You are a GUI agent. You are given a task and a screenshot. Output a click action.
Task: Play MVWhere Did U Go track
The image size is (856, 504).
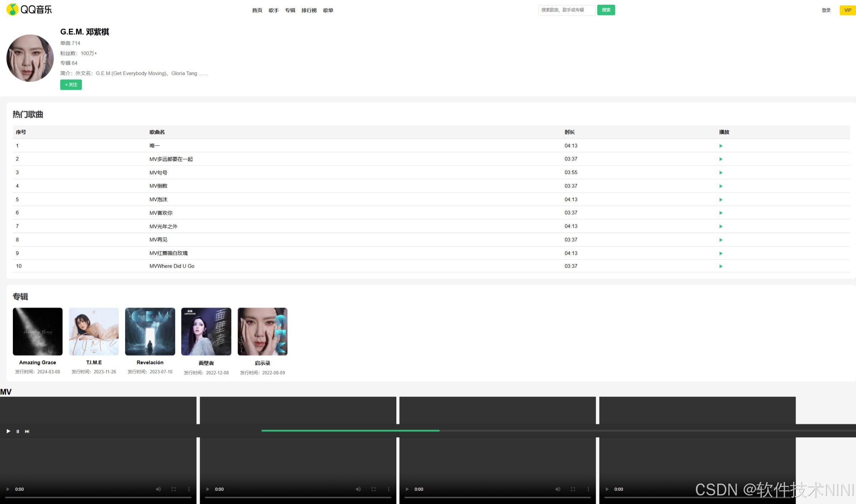(721, 266)
